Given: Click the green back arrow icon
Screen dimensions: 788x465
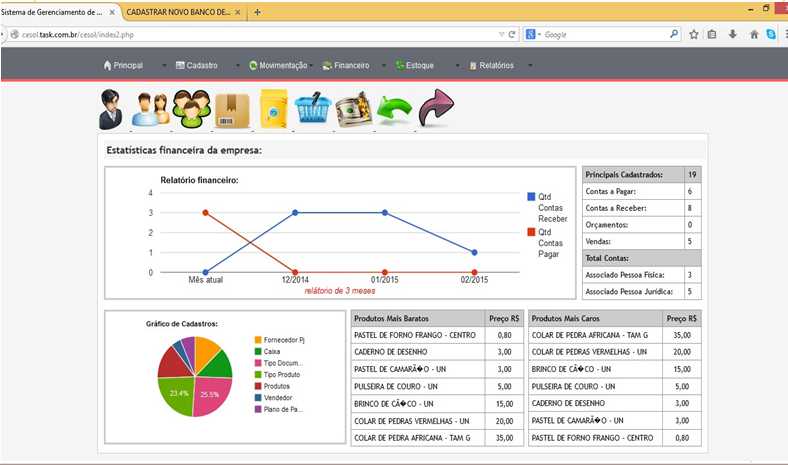Looking at the screenshot, I should 394,109.
